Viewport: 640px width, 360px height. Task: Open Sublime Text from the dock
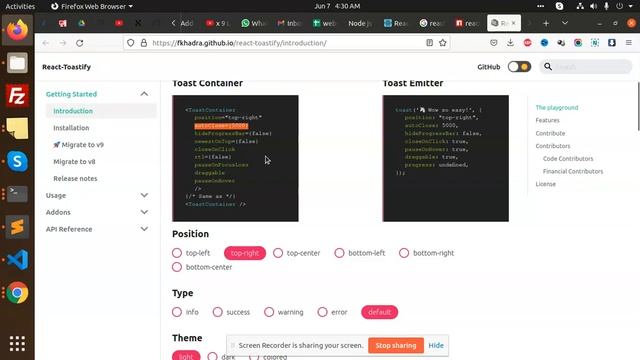click(17, 227)
